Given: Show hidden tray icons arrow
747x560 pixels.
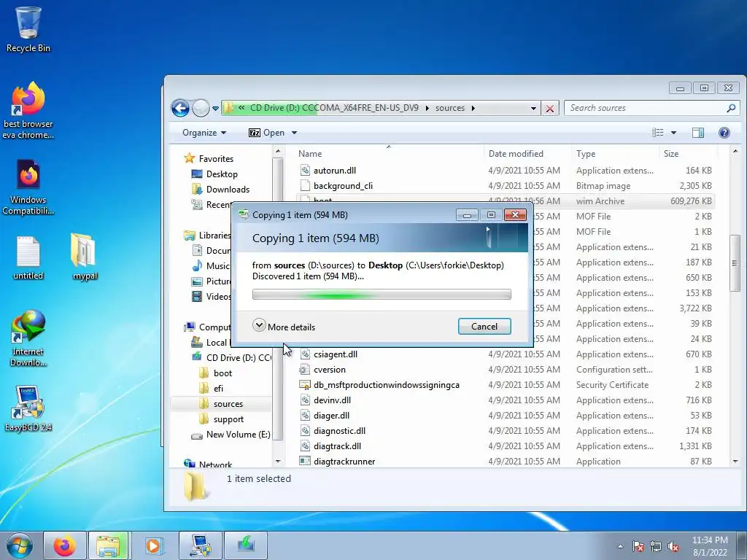Looking at the screenshot, I should point(620,547).
